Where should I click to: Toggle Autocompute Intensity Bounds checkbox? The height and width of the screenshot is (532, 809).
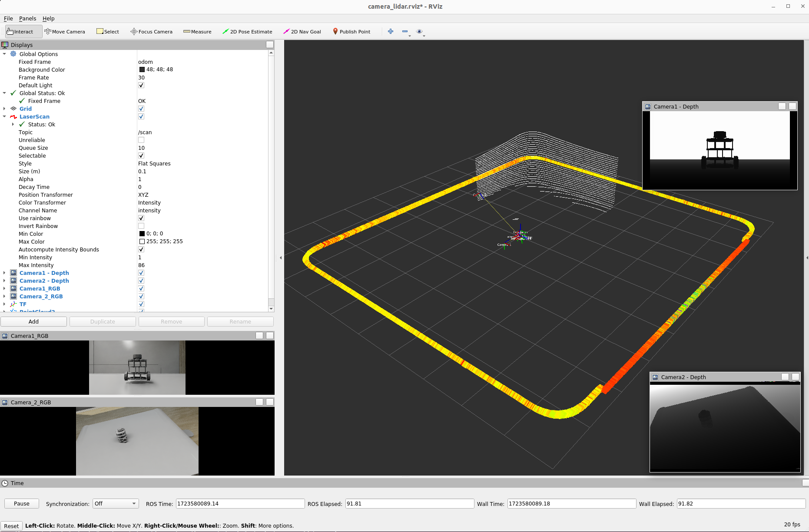click(141, 249)
